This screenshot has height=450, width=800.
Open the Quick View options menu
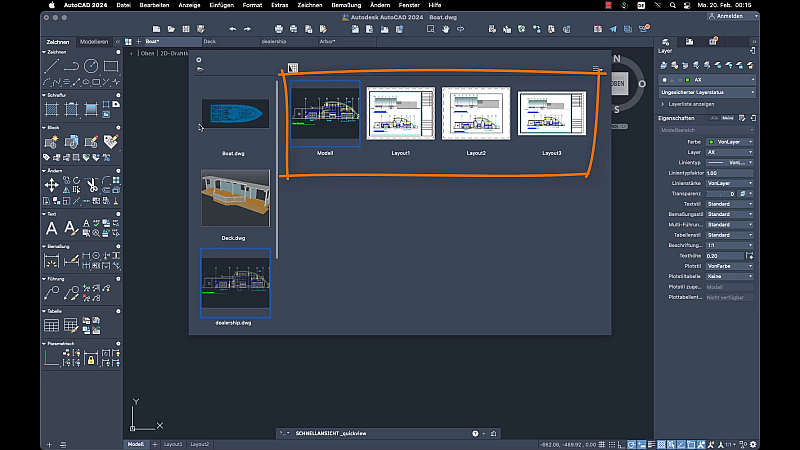click(596, 68)
